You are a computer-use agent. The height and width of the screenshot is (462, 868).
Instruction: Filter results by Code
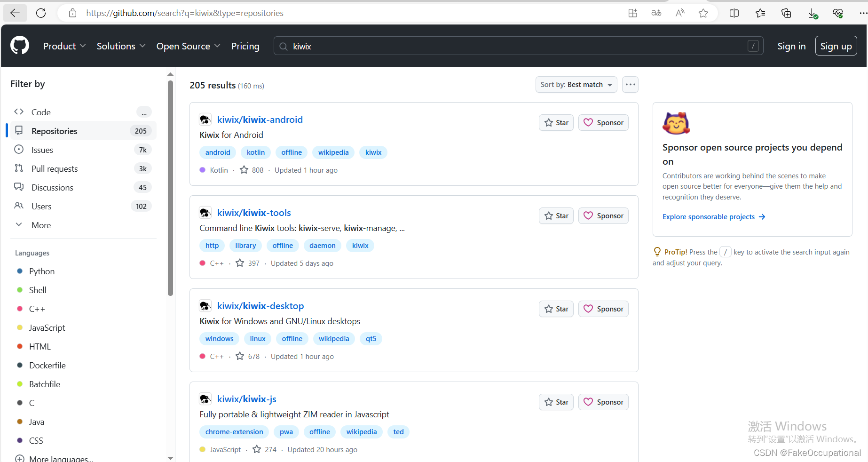click(x=83, y=112)
